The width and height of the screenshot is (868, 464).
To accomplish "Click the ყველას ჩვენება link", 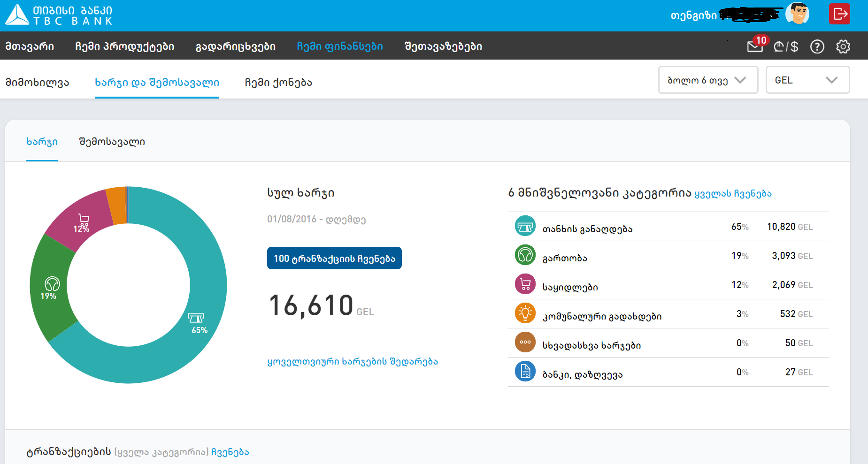I will (x=733, y=194).
